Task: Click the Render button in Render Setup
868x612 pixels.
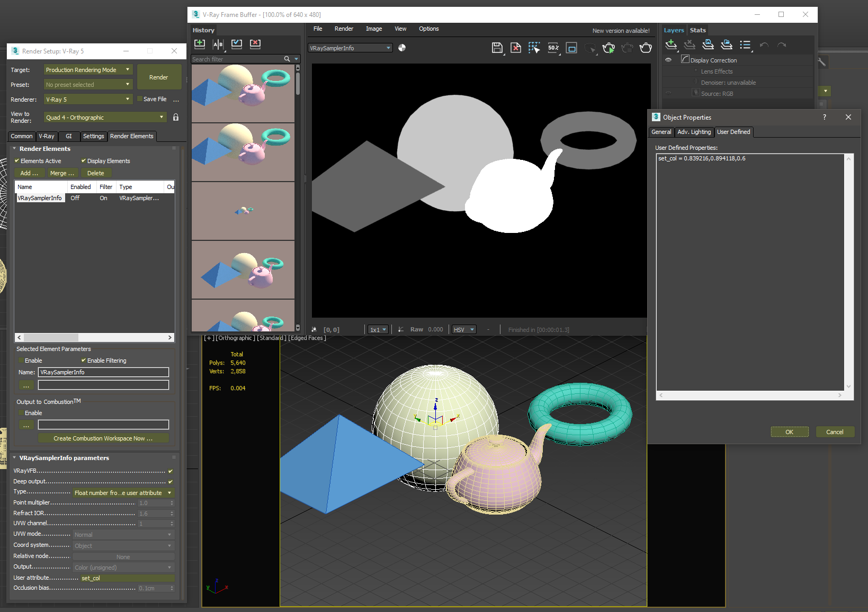Action: pos(159,77)
